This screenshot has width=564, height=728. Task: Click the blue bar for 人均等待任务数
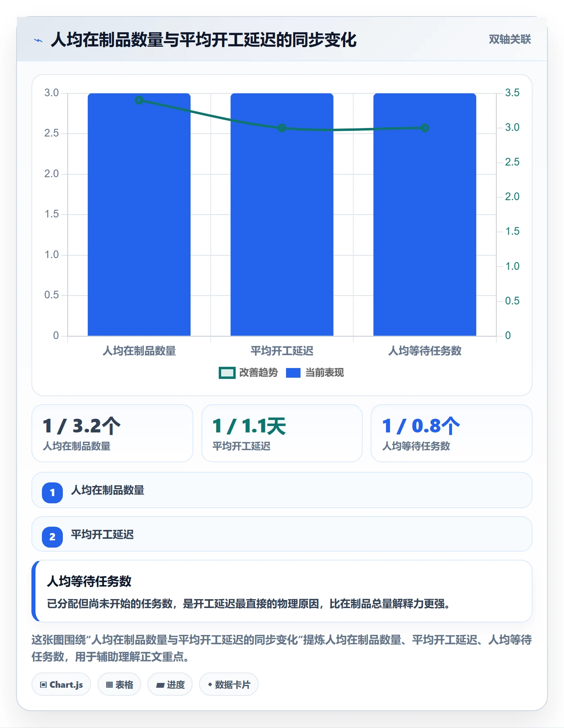pyautogui.click(x=425, y=215)
